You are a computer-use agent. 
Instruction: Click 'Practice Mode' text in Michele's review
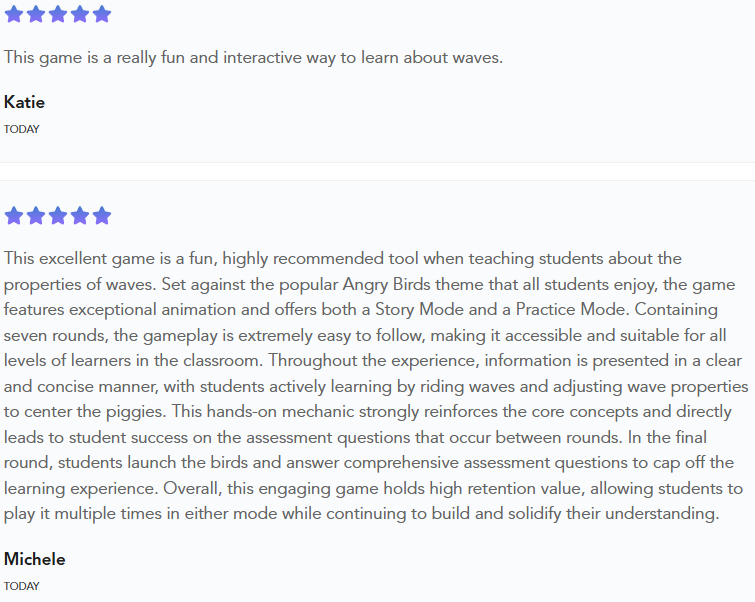pos(573,309)
